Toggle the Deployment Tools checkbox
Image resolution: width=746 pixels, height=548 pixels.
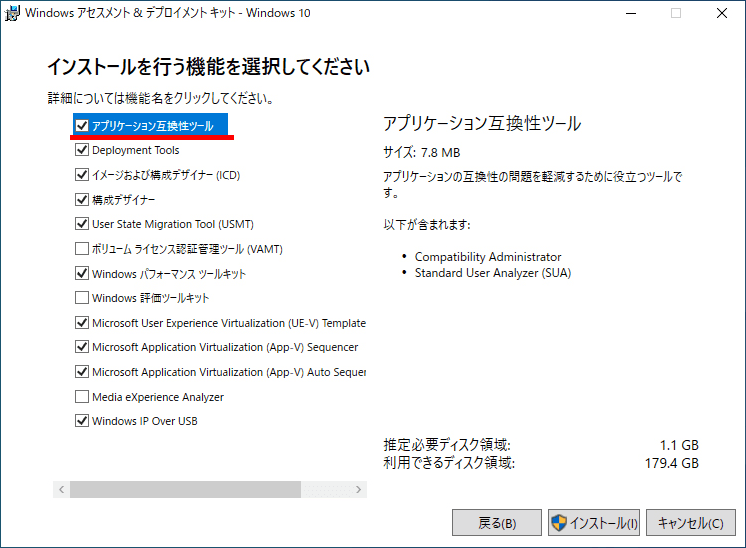(x=82, y=150)
